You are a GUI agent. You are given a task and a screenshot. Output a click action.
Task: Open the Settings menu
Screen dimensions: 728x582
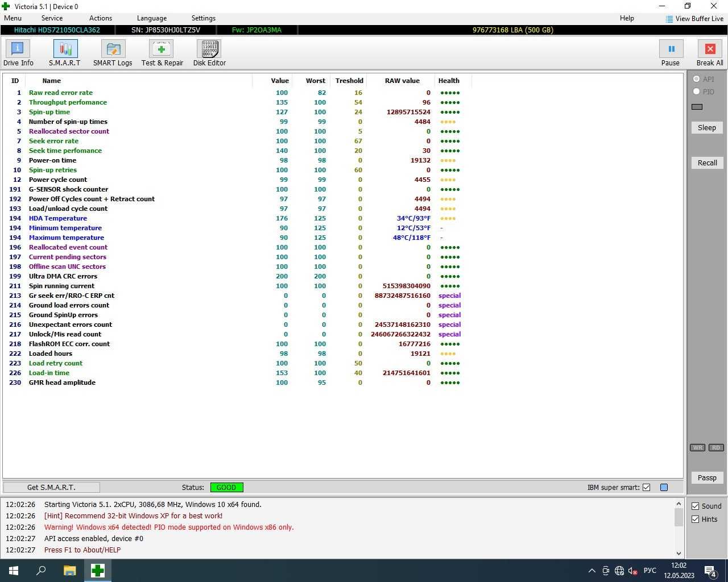point(204,18)
